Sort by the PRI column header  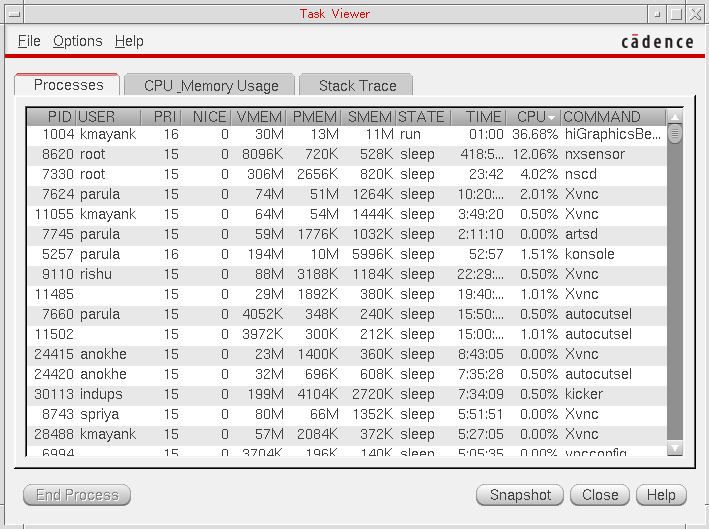click(x=161, y=117)
